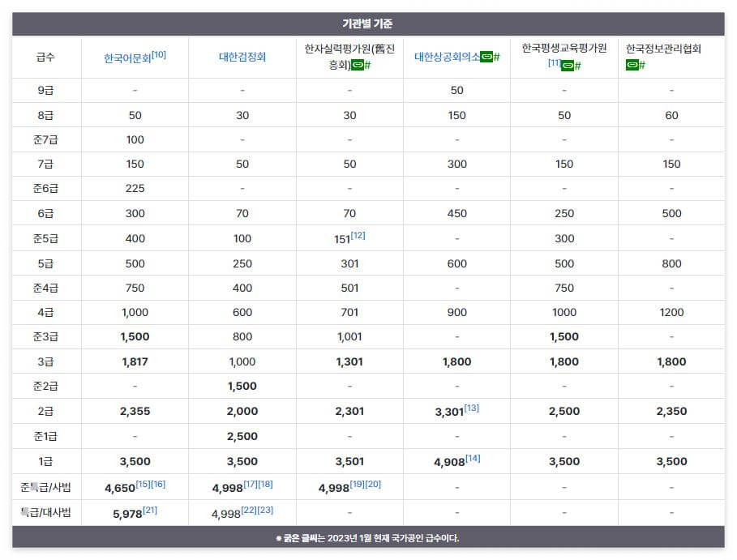Open the # link after 한자실력평가원(舊진흥회)
737x560 pixels.
(x=367, y=66)
